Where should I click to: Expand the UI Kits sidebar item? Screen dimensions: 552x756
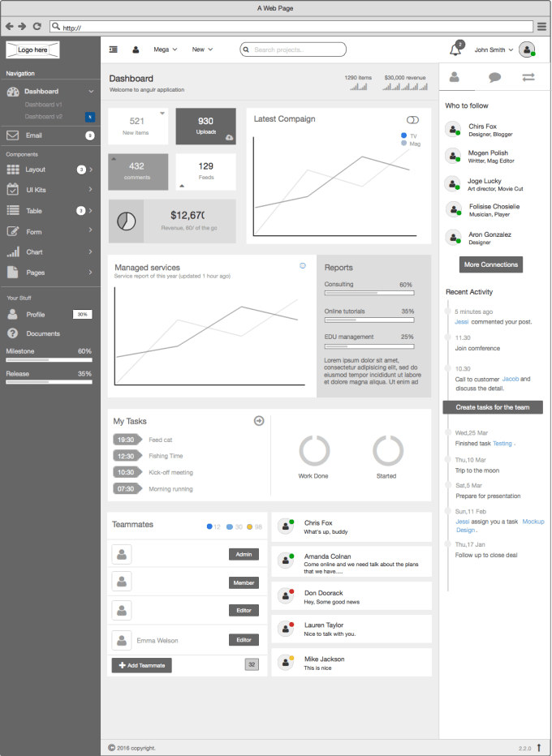[x=91, y=190]
